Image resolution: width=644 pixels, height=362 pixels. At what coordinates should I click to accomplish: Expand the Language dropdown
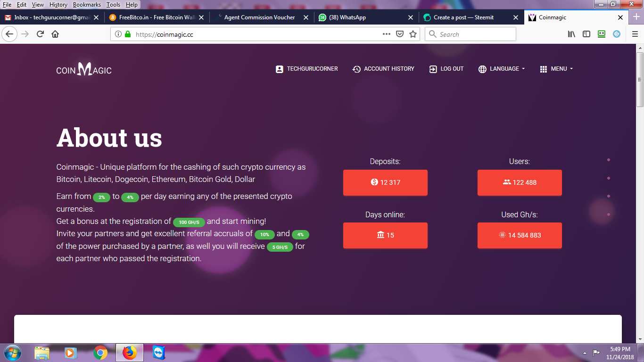502,69
